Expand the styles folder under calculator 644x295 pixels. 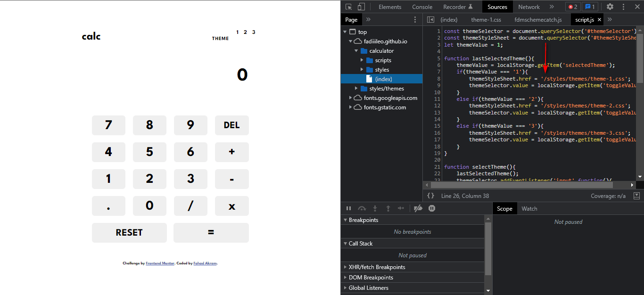[x=362, y=70]
